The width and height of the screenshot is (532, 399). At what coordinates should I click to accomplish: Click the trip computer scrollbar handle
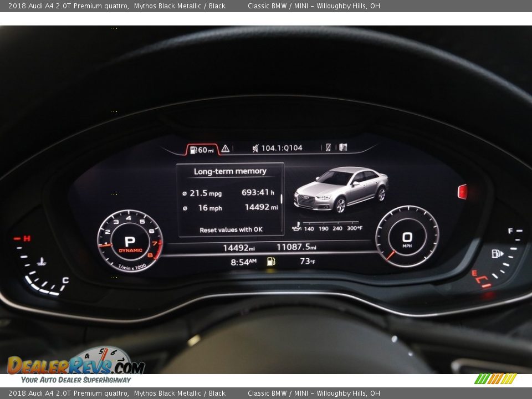point(282,199)
